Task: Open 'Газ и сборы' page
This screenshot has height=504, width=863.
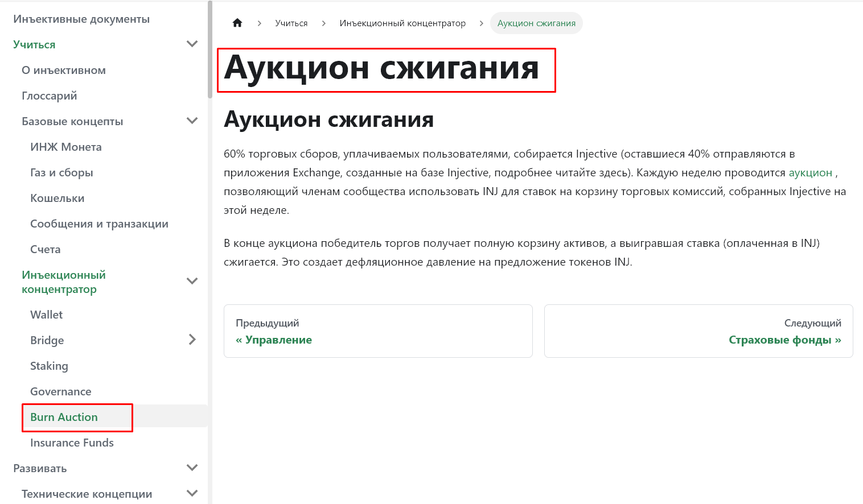Action: [x=61, y=172]
